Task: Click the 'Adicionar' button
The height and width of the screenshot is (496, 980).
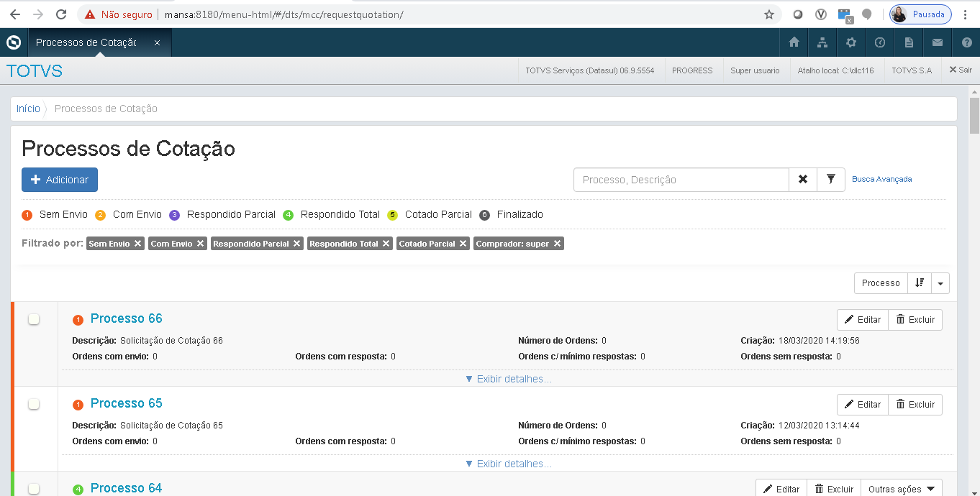Action: [x=60, y=180]
